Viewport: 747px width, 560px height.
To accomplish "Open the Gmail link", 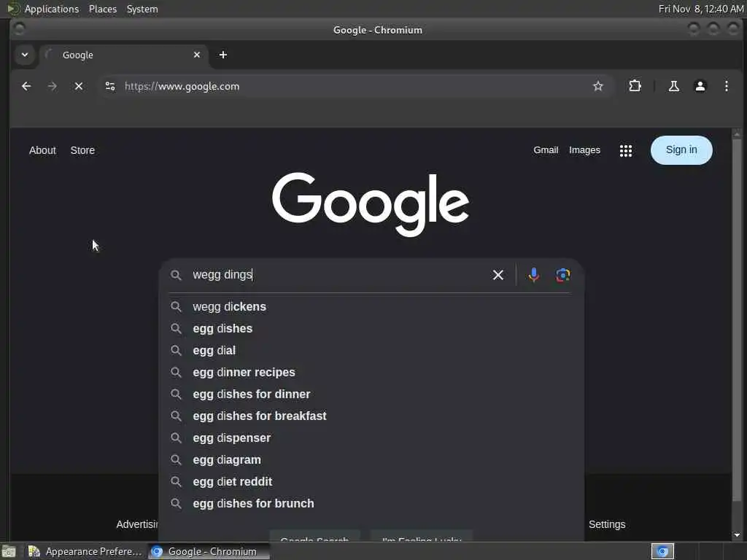I will click(546, 150).
